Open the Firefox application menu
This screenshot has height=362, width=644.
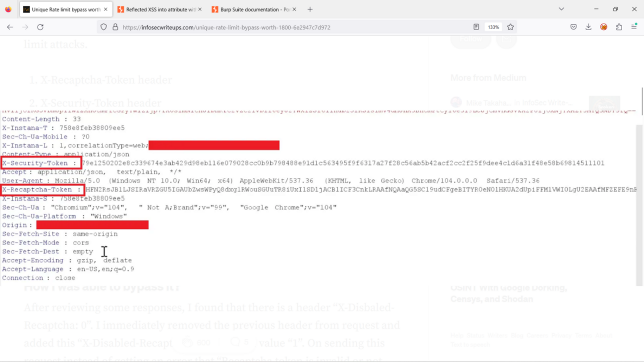pyautogui.click(x=634, y=27)
